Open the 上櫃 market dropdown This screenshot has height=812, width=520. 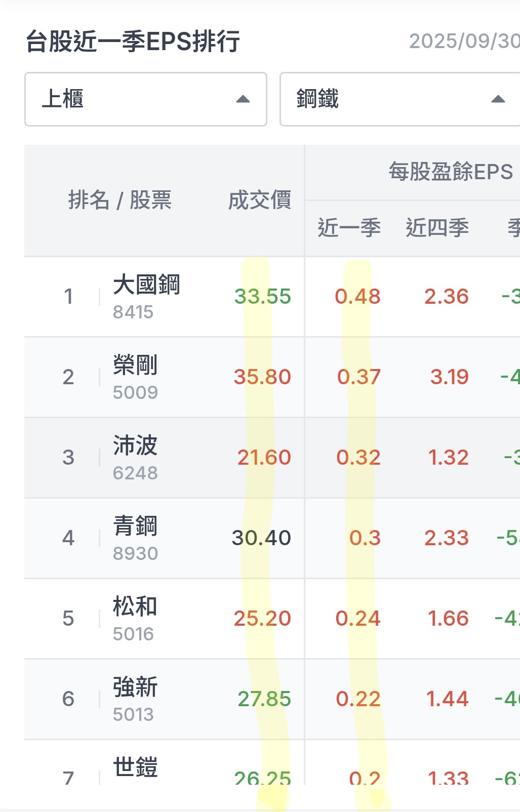click(145, 99)
